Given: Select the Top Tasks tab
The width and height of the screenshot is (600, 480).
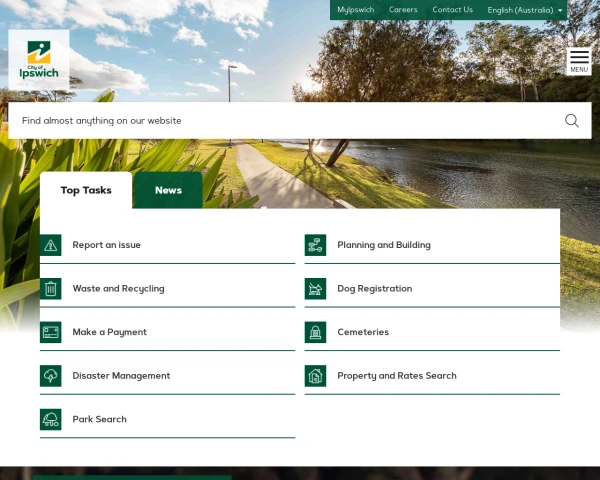Looking at the screenshot, I should coord(86,190).
